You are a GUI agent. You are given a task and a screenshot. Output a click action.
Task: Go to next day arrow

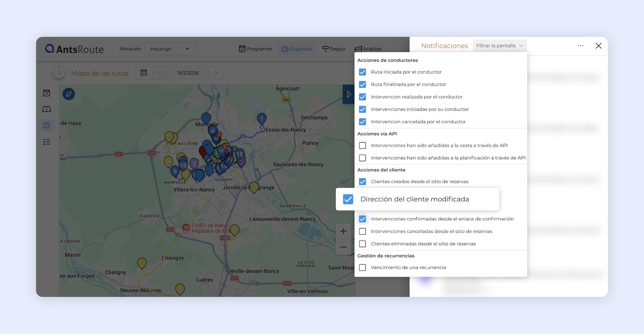tap(216, 73)
